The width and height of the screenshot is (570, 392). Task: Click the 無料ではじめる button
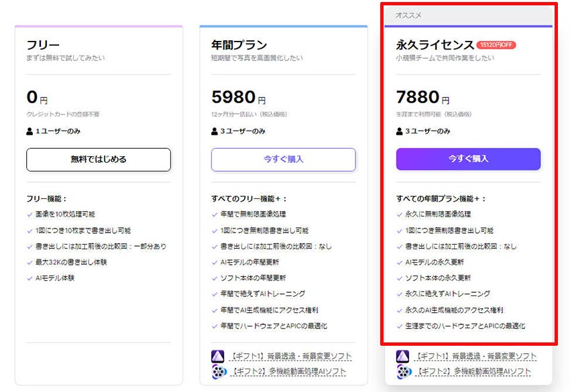(99, 159)
